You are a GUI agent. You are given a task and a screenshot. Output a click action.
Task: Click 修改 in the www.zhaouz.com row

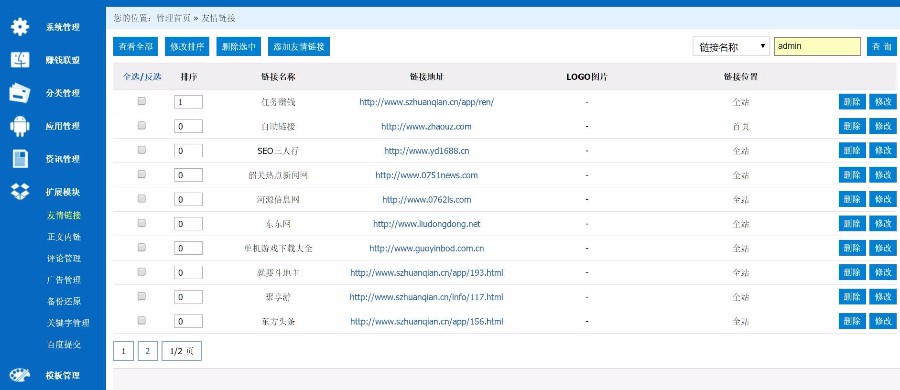tap(883, 126)
